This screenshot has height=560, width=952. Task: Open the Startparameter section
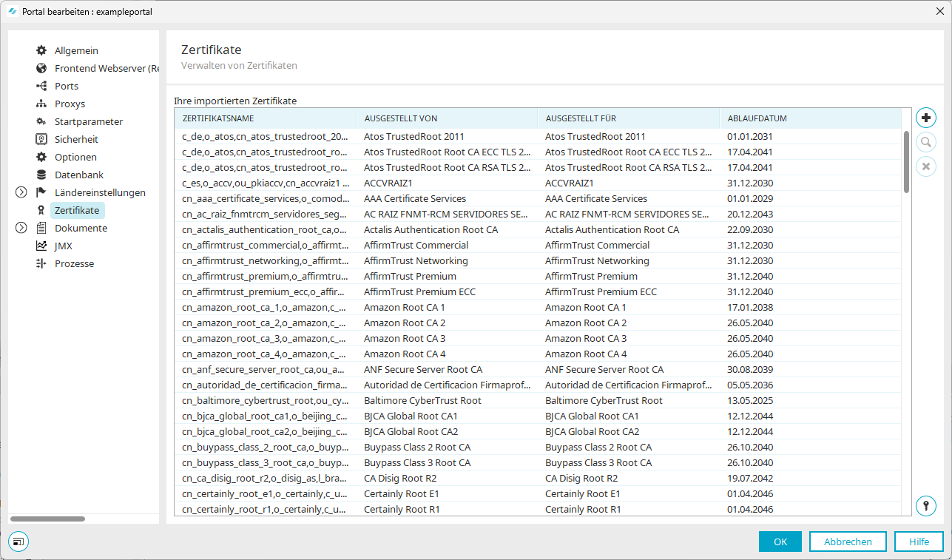(88, 122)
